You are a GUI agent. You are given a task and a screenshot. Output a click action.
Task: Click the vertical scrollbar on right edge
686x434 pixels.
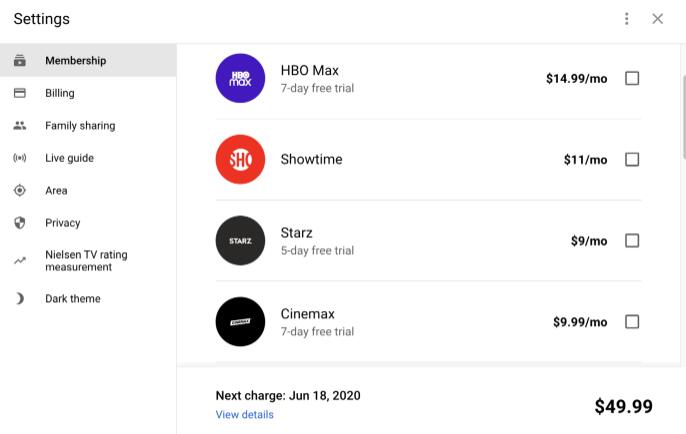point(683,116)
